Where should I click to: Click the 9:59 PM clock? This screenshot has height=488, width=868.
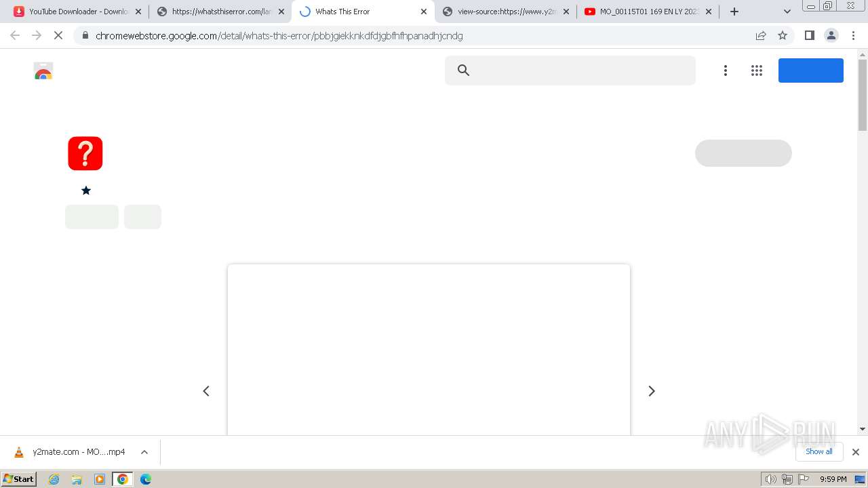pos(833,479)
